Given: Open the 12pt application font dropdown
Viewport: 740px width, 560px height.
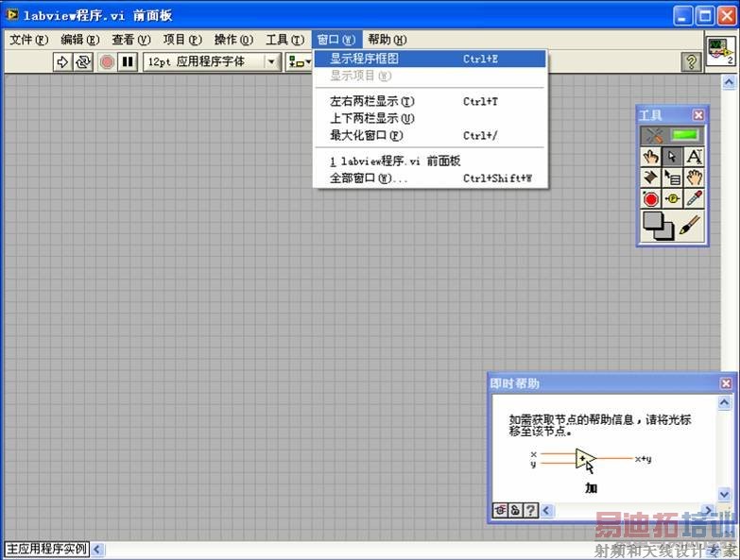Looking at the screenshot, I should [212, 61].
